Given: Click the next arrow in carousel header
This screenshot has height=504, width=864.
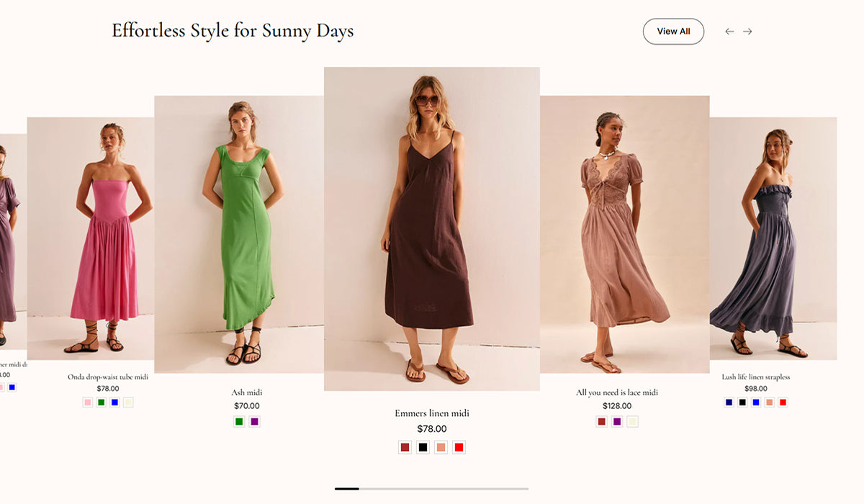Looking at the screenshot, I should click(747, 32).
